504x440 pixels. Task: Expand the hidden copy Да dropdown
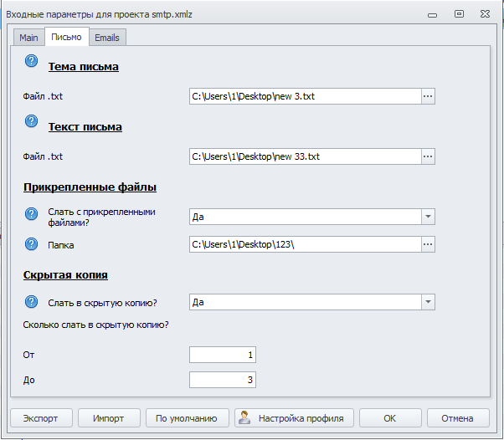[x=427, y=302]
